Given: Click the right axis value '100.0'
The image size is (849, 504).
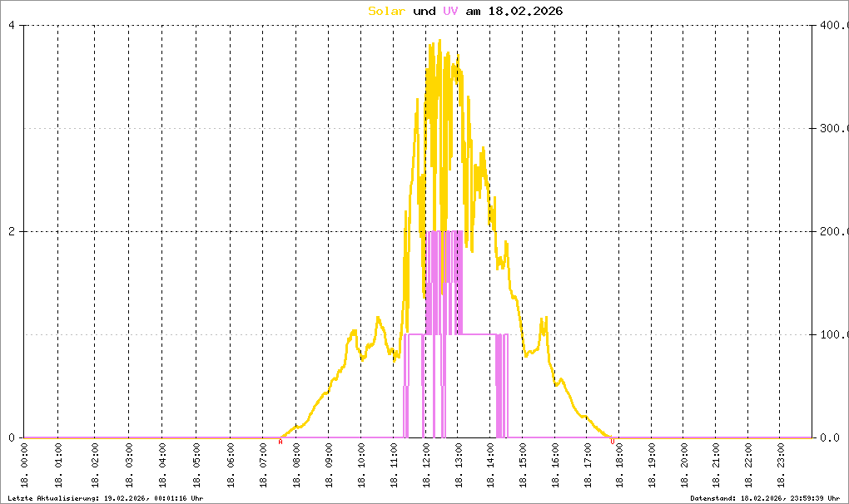Looking at the screenshot, I should tap(832, 334).
